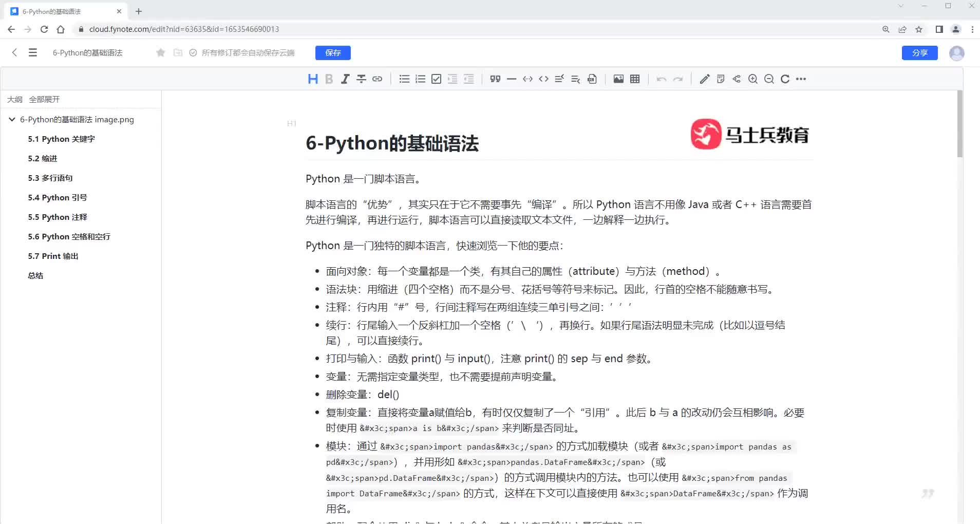The height and width of the screenshot is (524, 980).
Task: Click the browser zoom magnifier icon
Action: pyautogui.click(x=886, y=29)
